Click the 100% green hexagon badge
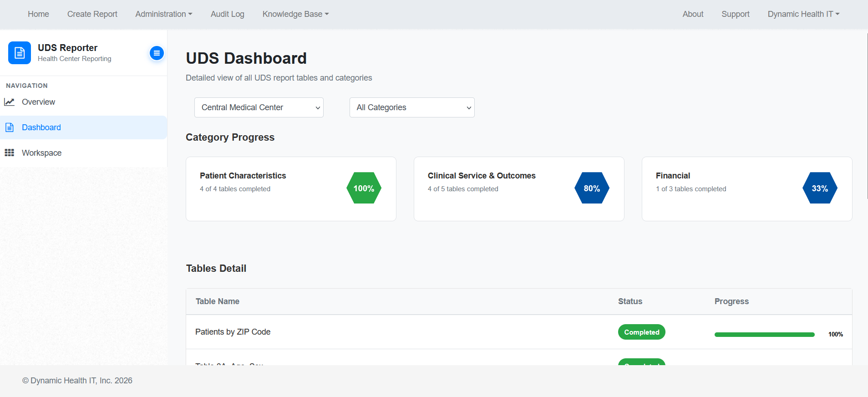Viewport: 868px width, 397px height. tap(364, 188)
